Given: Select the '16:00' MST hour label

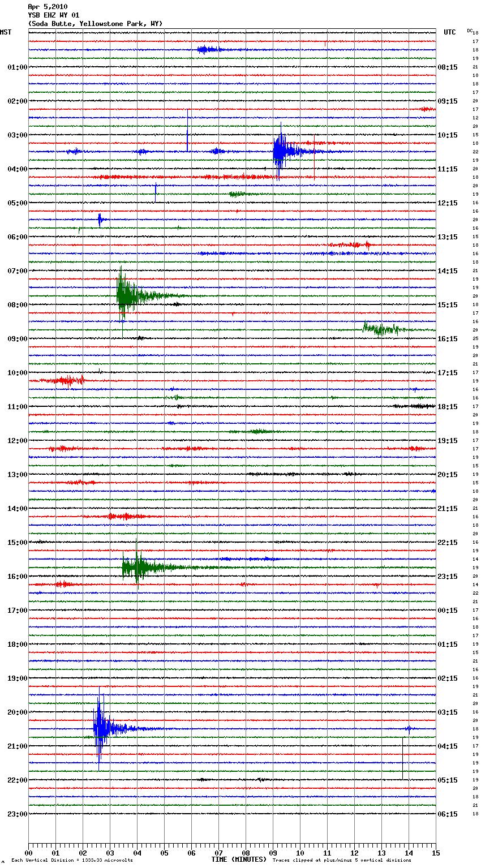Looking at the screenshot, I should point(17,577).
